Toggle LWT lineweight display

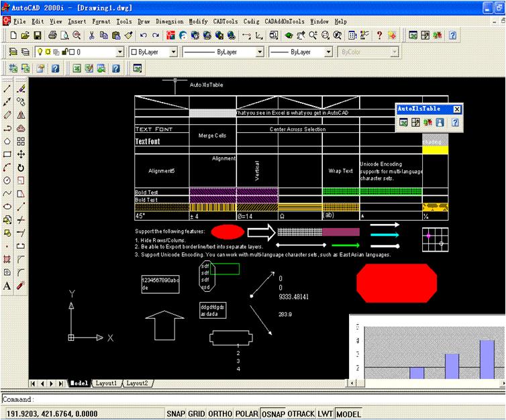pyautogui.click(x=325, y=413)
